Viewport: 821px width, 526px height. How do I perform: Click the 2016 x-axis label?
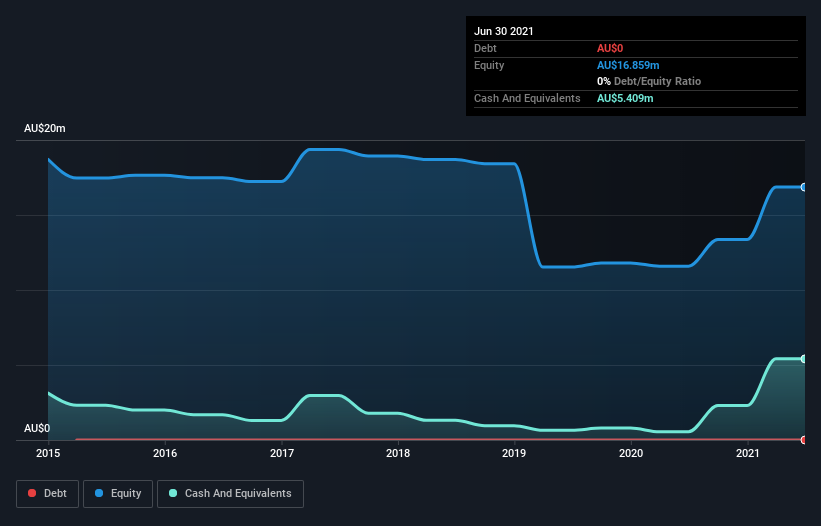[165, 453]
